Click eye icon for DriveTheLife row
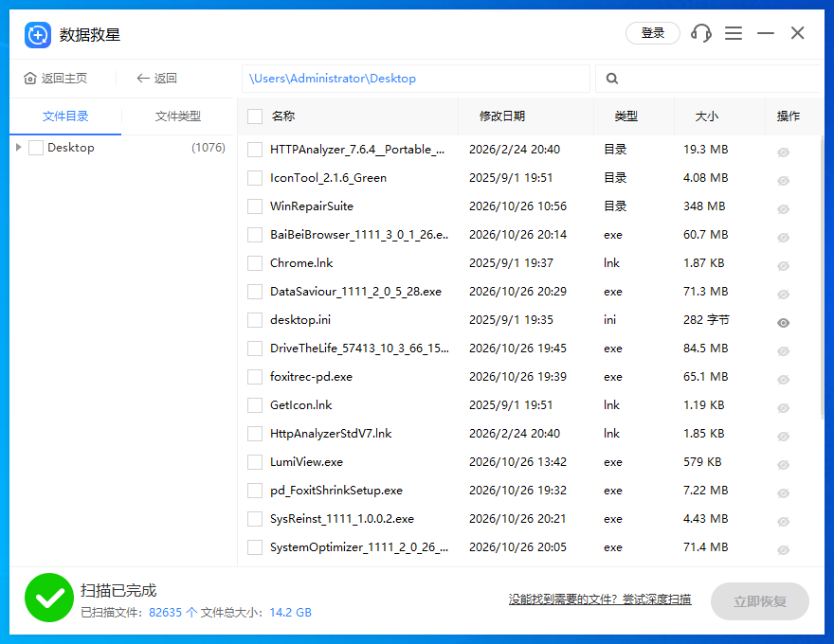Viewport: 834px width, 644px height. [783, 351]
